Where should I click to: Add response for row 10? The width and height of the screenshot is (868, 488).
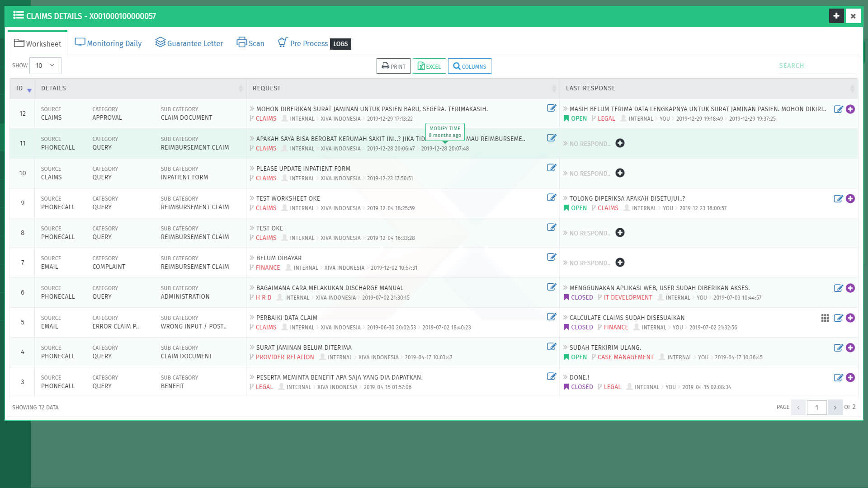(620, 173)
